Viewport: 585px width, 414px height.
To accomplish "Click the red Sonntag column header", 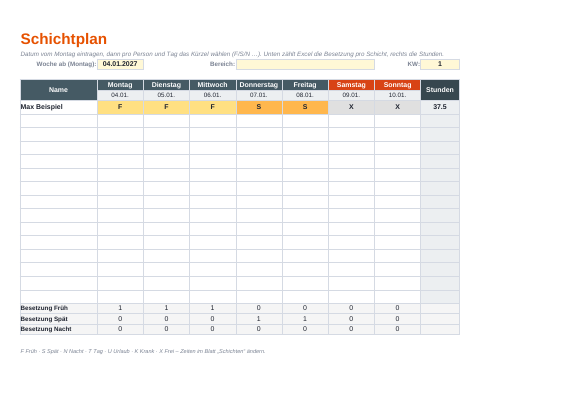I will tap(397, 85).
